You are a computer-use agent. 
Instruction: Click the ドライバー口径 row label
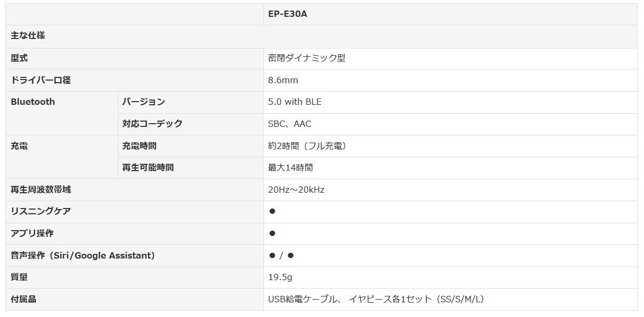click(x=41, y=80)
